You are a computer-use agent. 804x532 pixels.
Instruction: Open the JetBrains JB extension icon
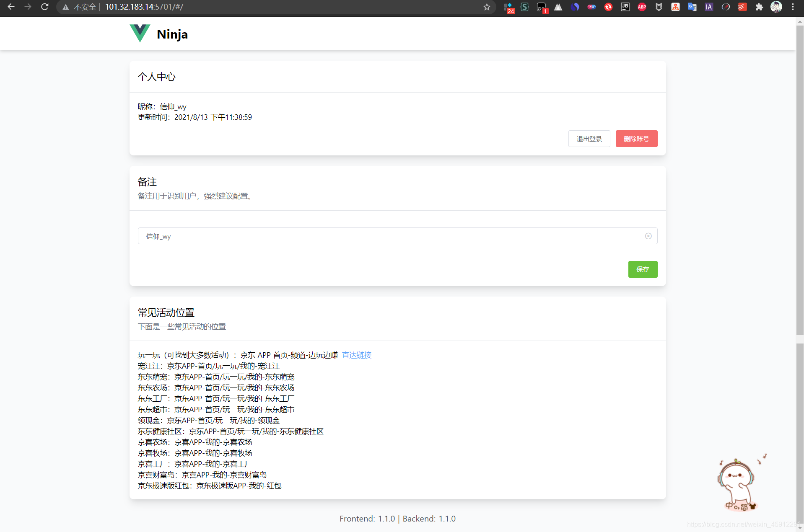tap(625, 7)
